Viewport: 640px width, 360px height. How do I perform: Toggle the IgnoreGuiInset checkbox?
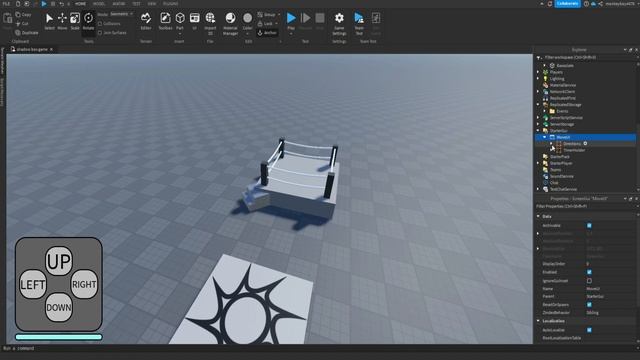click(589, 281)
